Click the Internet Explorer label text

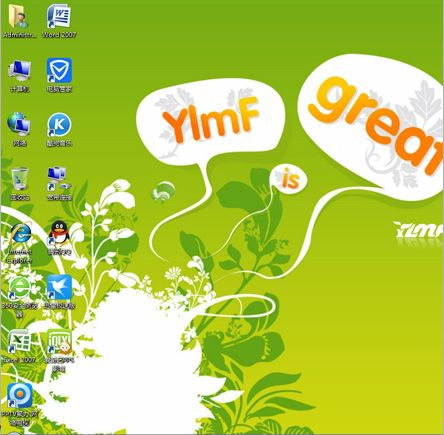tap(20, 256)
